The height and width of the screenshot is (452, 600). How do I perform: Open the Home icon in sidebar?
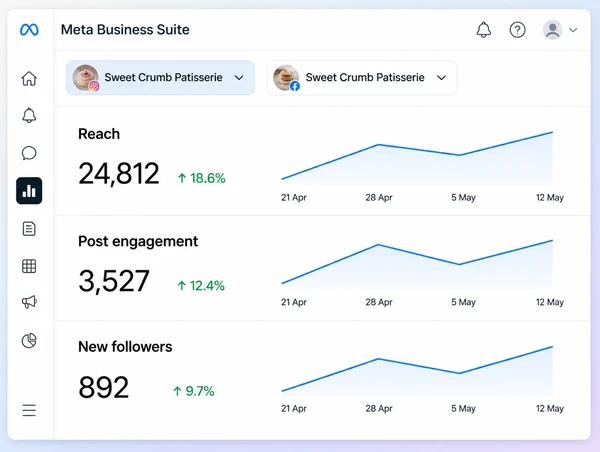[29, 78]
